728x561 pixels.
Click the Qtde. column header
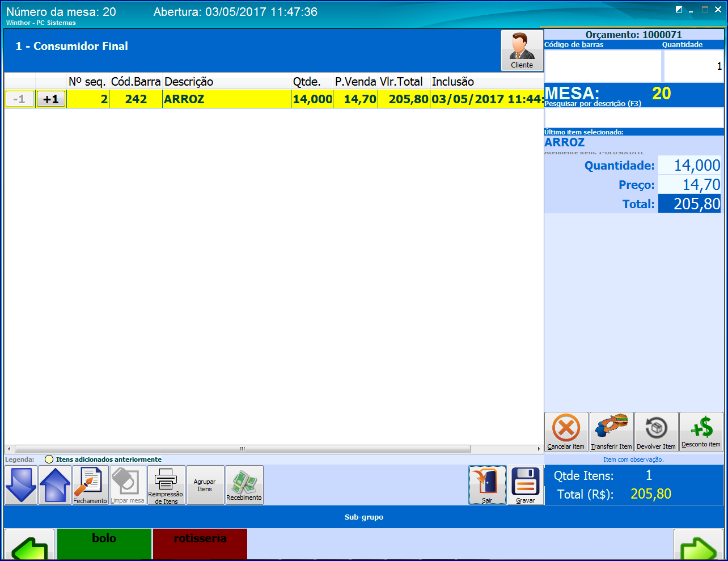point(312,81)
